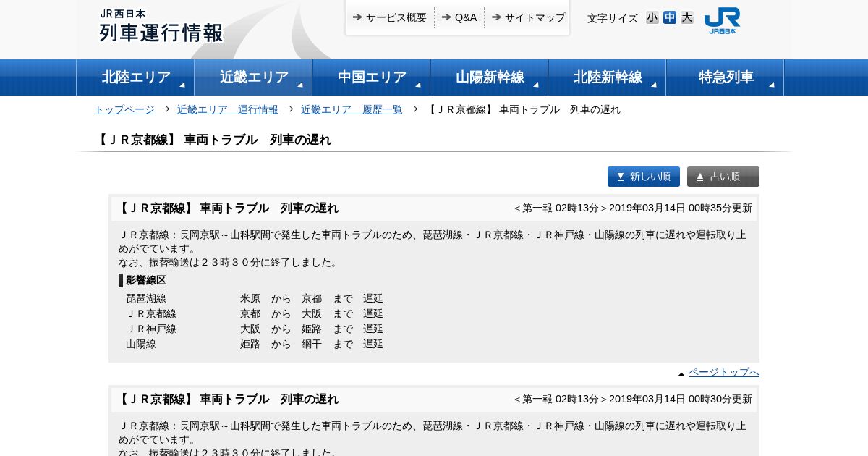Select the ＪＲ神戸線 line name in the affected lines table

151,329
